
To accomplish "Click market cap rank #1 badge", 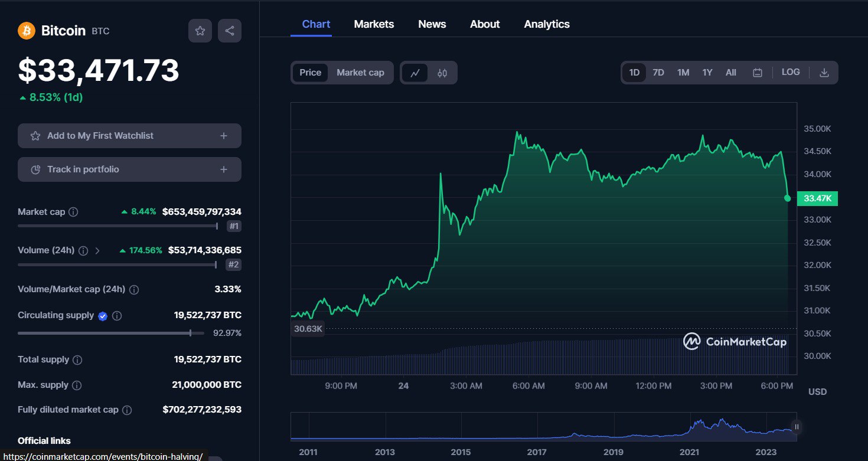I will 234,226.
